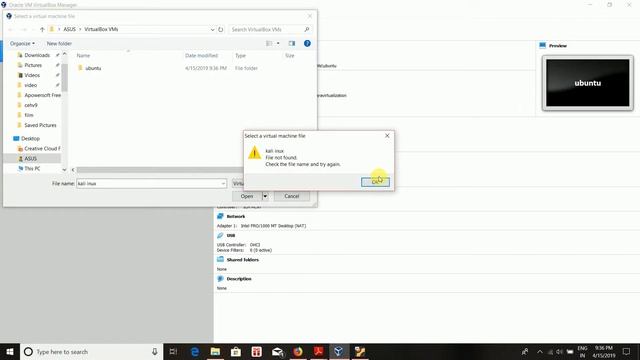Open the ubuntu folder in file list

pyautogui.click(x=93, y=68)
